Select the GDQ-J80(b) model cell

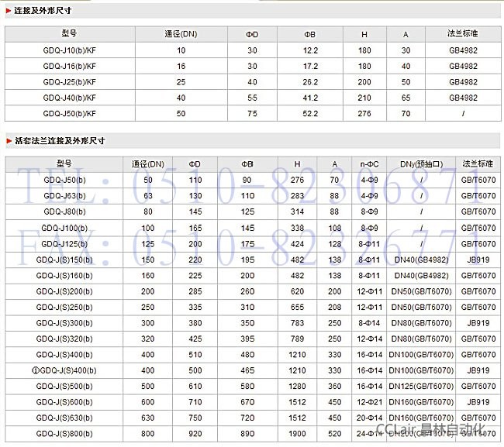pyautogui.click(x=64, y=211)
